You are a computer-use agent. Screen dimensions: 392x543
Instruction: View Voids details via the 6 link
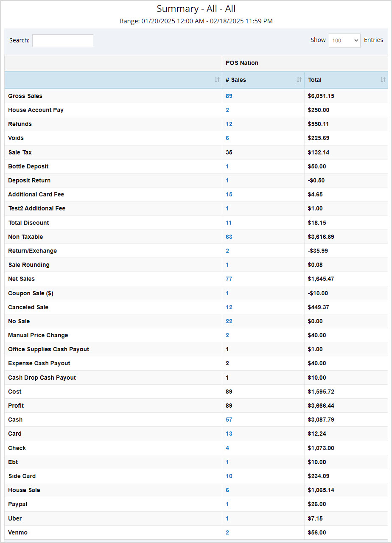coord(228,138)
